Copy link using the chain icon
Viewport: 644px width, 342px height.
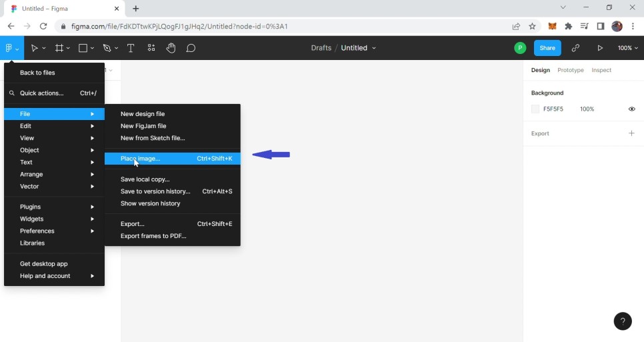(575, 48)
